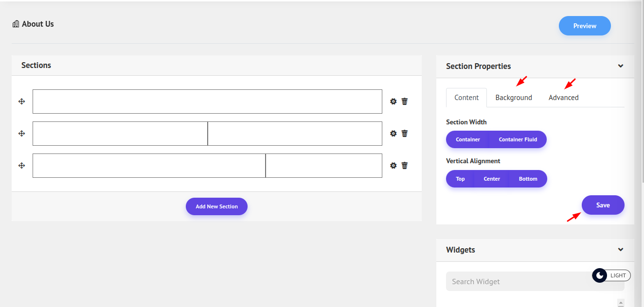The width and height of the screenshot is (644, 307).
Task: Open settings gear for the second section
Action: (394, 134)
